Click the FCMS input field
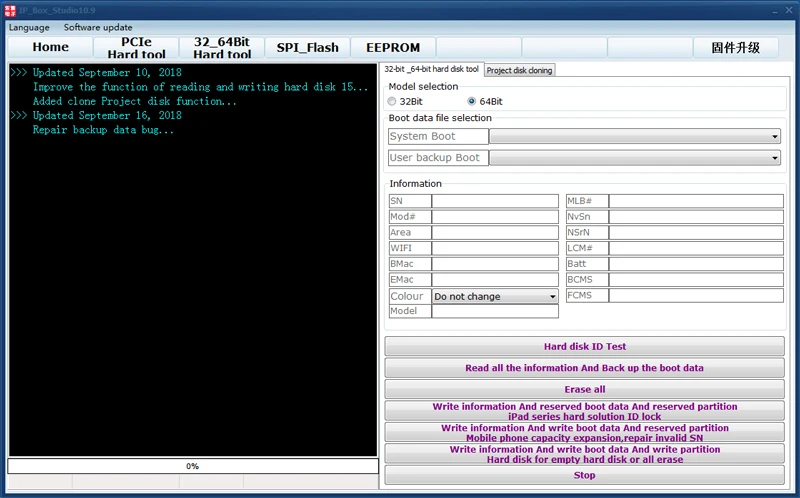 click(696, 295)
